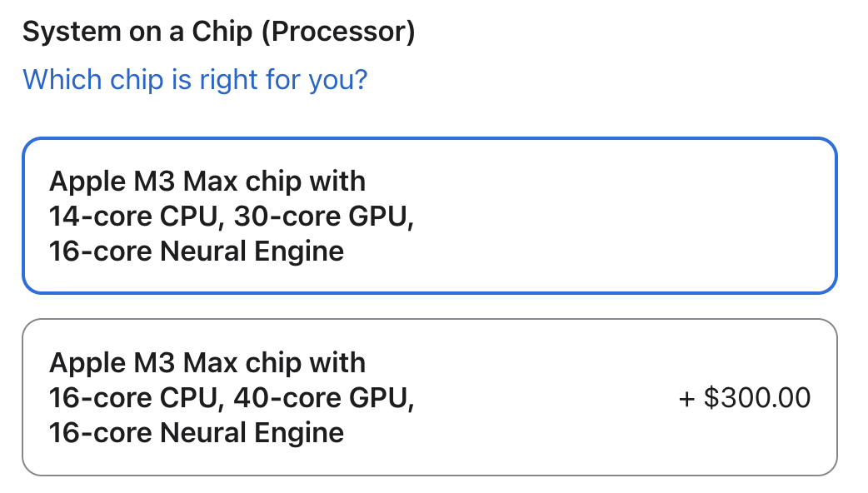Click the "14-core CPU, 30-core GPU," text line
The image size is (868, 493).
[232, 216]
